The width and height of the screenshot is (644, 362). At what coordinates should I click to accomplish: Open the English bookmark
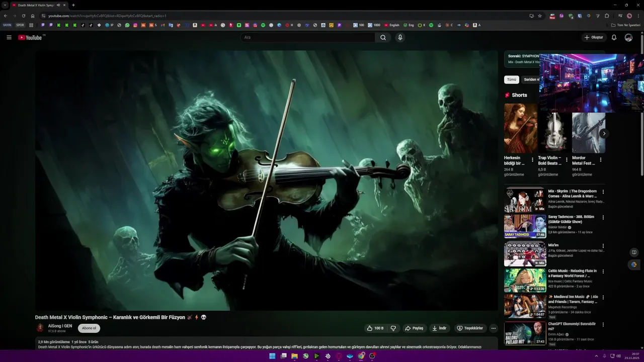(391, 25)
